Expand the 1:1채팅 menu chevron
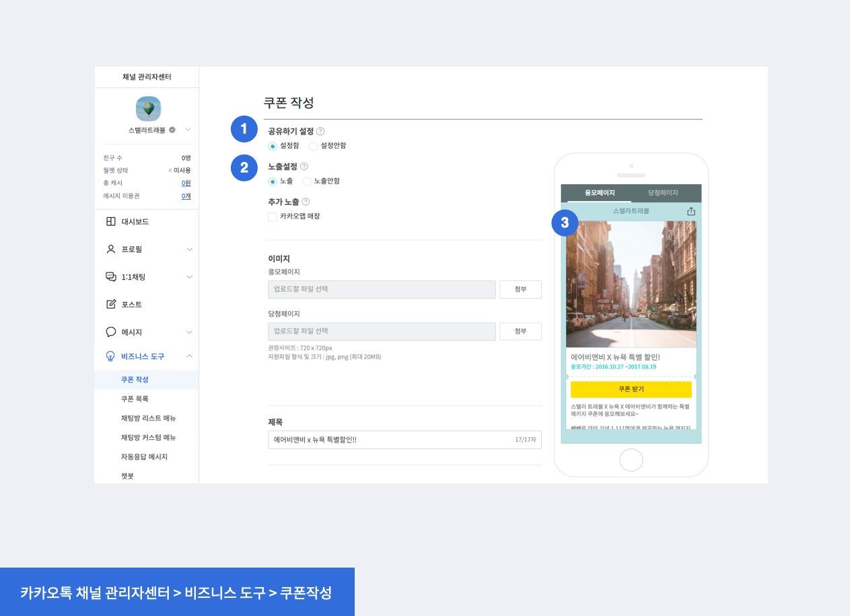850x616 pixels. (189, 277)
